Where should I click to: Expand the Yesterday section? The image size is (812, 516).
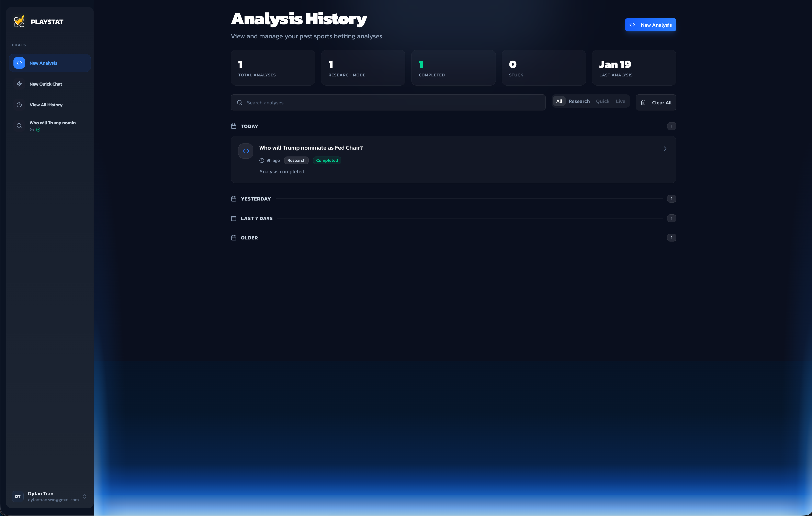453,198
